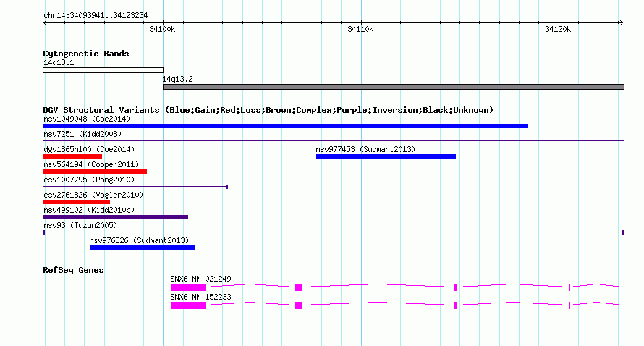The height and width of the screenshot is (346, 644).
Task: Click the nsv564194 (Cooper2011) red bar
Action: point(95,172)
